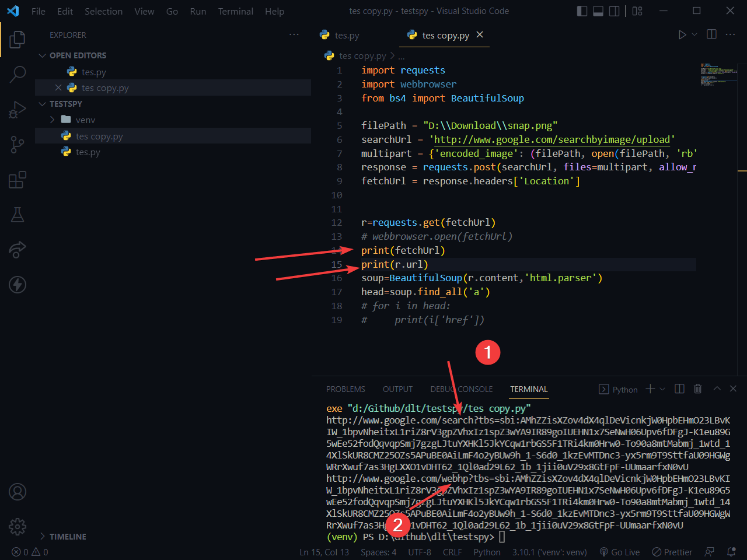Open the Terminal menu
This screenshot has height=560, width=747.
(236, 11)
